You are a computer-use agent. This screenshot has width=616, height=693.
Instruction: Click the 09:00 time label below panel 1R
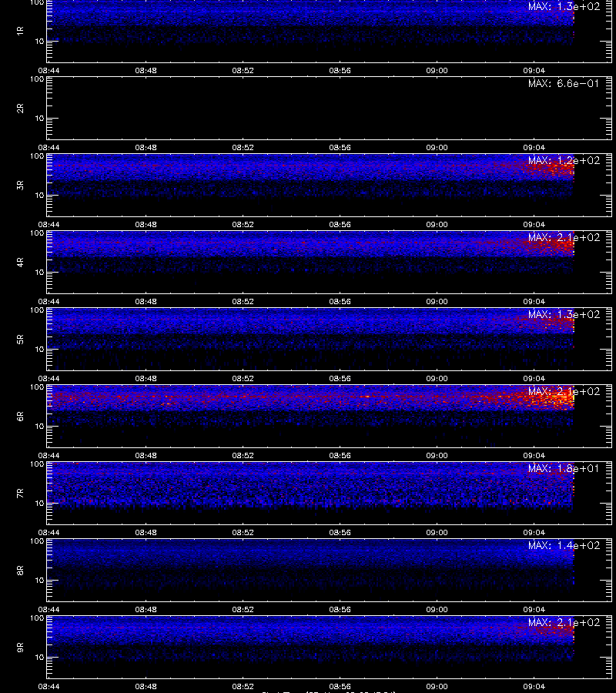[x=437, y=70]
